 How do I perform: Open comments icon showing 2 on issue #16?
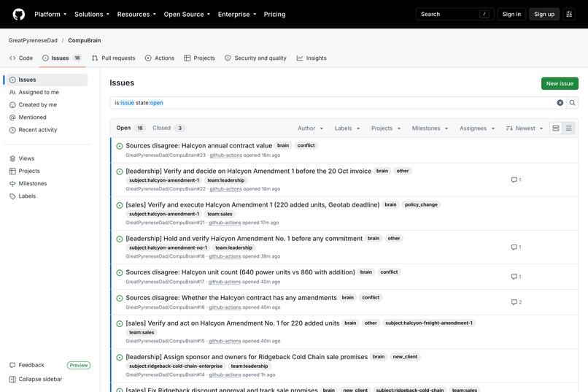pyautogui.click(x=517, y=302)
